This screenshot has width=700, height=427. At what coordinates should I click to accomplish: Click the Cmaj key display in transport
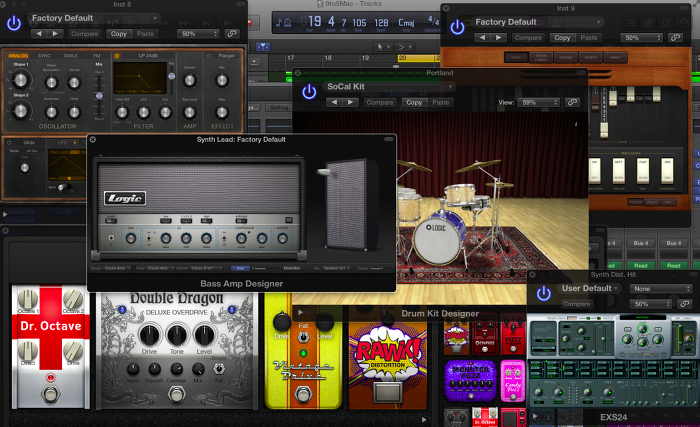coord(406,23)
